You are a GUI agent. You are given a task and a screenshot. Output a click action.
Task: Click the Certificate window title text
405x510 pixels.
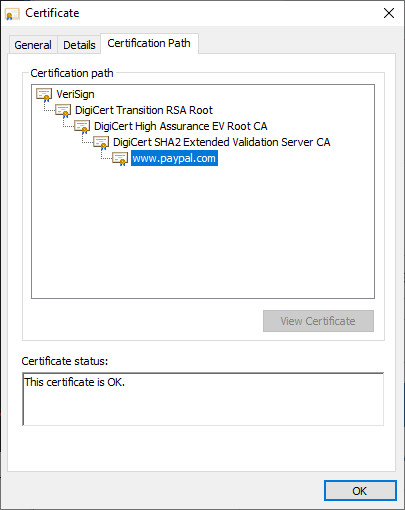[52, 13]
